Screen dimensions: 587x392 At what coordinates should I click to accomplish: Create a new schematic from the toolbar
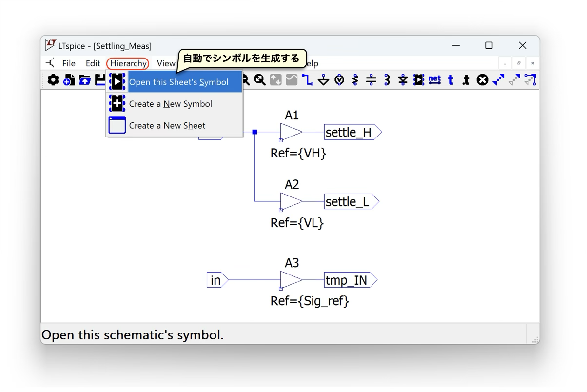(x=69, y=80)
